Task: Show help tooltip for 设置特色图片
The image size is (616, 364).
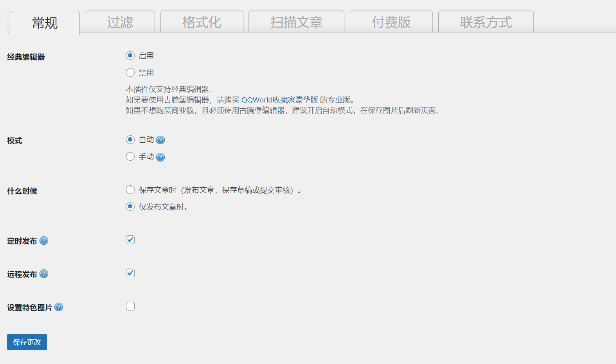Action: coord(59,307)
